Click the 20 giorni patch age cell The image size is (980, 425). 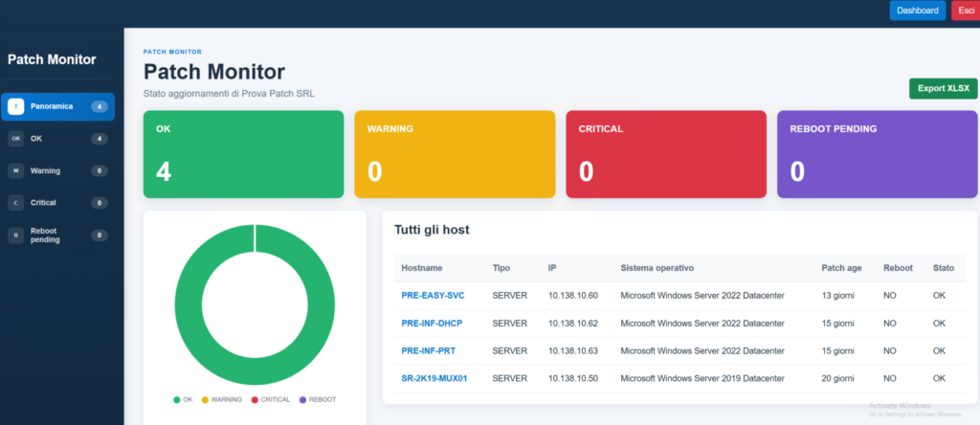[x=838, y=378]
